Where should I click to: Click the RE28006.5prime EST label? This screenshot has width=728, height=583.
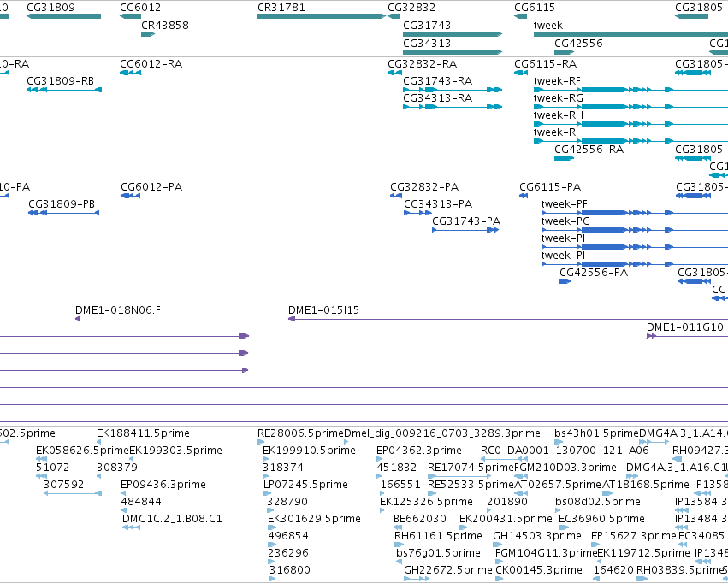point(300,433)
